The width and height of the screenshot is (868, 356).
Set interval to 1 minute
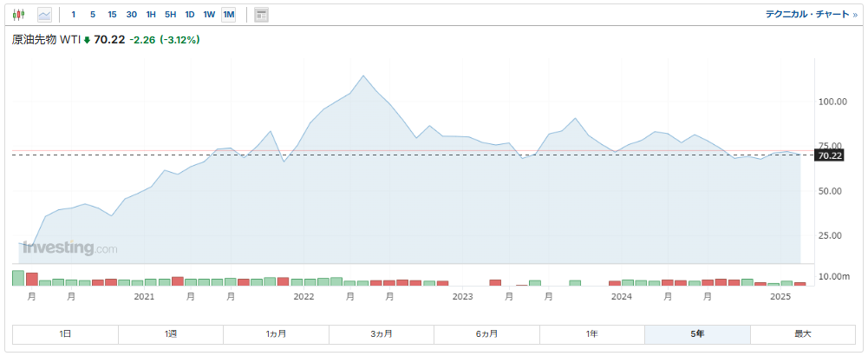(x=73, y=15)
